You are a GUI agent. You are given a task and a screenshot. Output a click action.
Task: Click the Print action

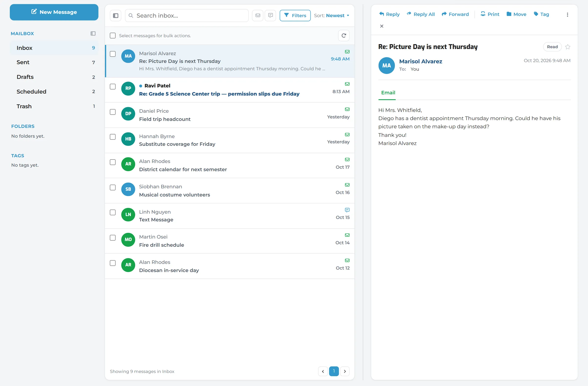pyautogui.click(x=490, y=14)
